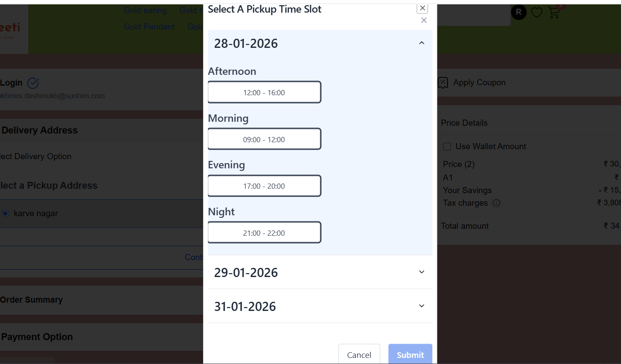
Task: Expand the 29-01-2026 date section
Action: (320, 272)
